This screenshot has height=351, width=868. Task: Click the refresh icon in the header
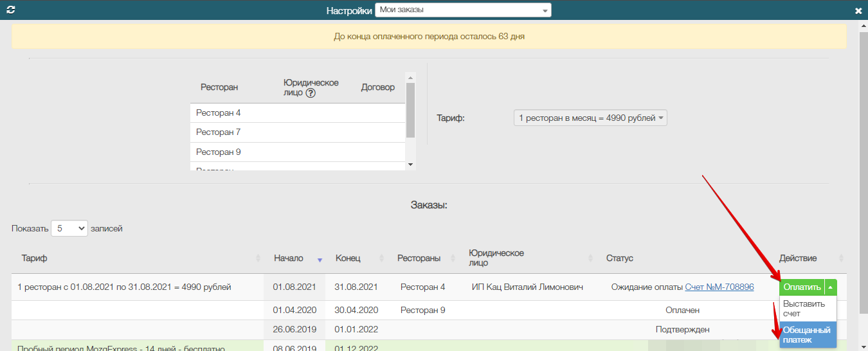point(10,10)
